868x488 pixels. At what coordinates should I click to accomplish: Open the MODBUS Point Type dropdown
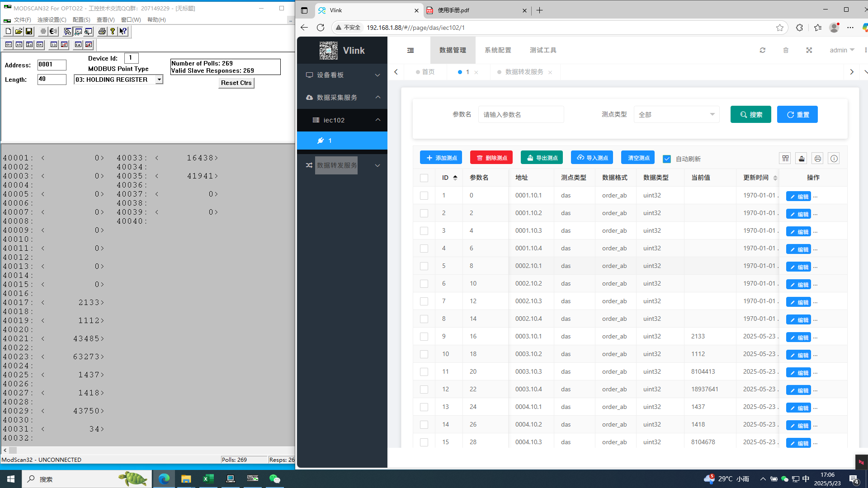coord(159,80)
